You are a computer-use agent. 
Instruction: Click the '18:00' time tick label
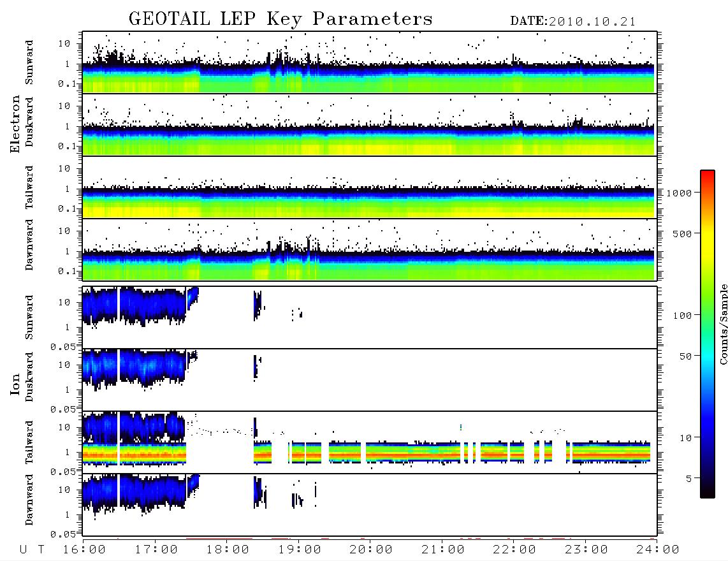228,550
